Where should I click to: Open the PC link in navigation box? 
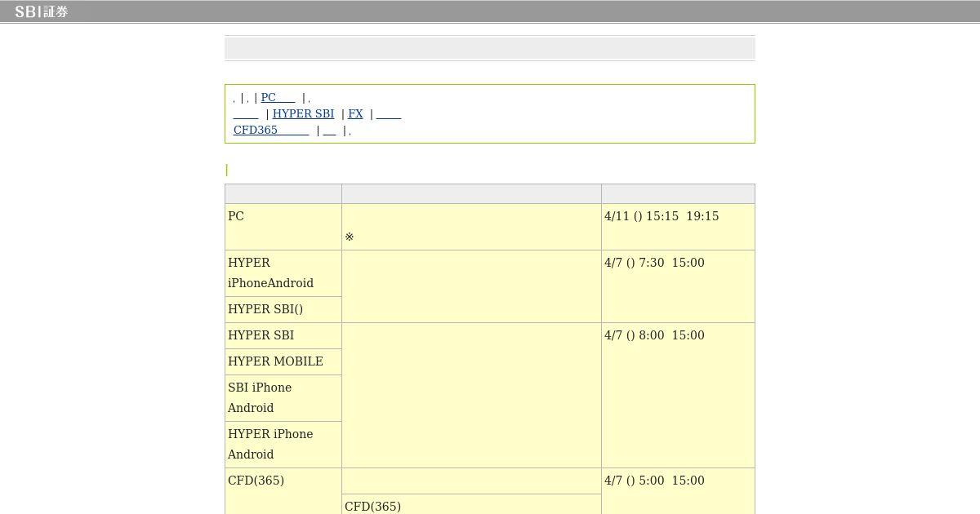(x=278, y=97)
